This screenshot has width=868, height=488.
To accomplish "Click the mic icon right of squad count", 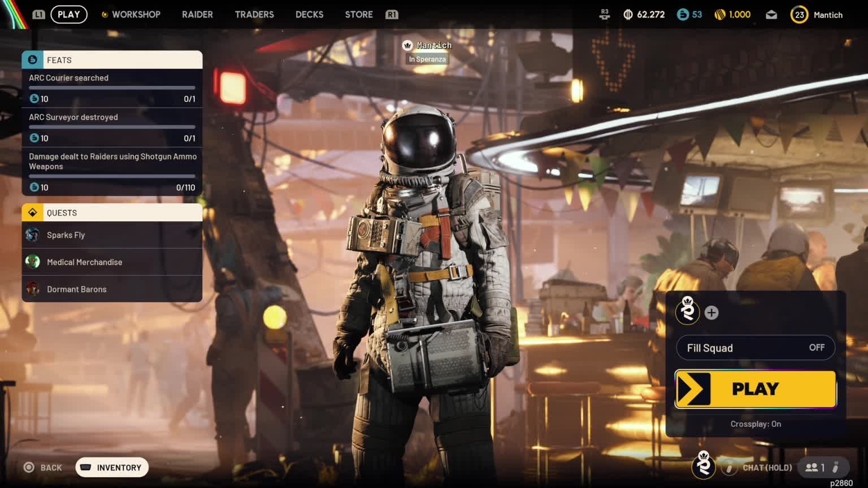I will (x=836, y=468).
